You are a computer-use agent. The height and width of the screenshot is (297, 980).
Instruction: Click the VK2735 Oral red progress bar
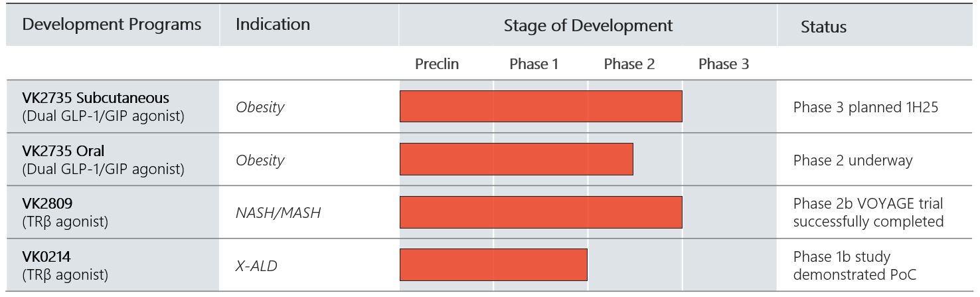(x=516, y=159)
